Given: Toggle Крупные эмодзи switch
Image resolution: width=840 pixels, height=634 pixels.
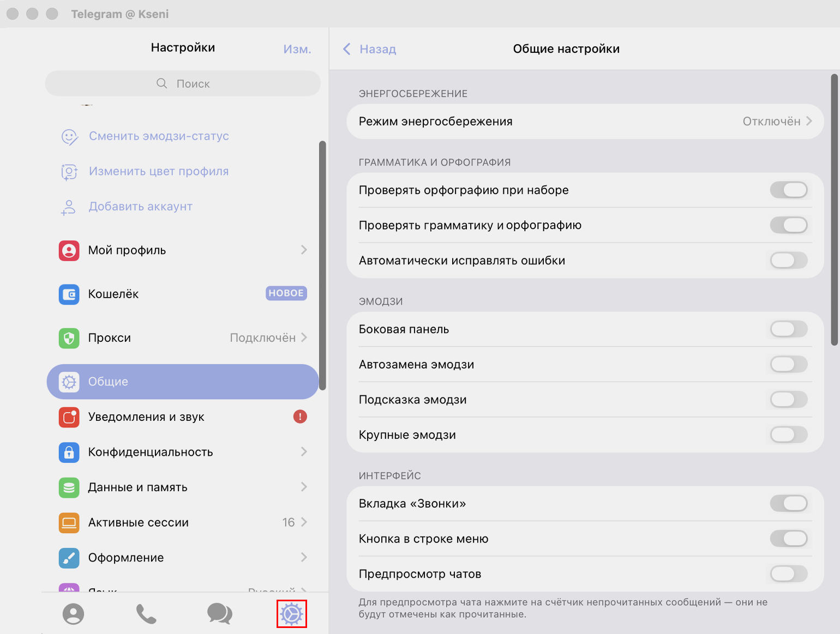Looking at the screenshot, I should [x=788, y=435].
